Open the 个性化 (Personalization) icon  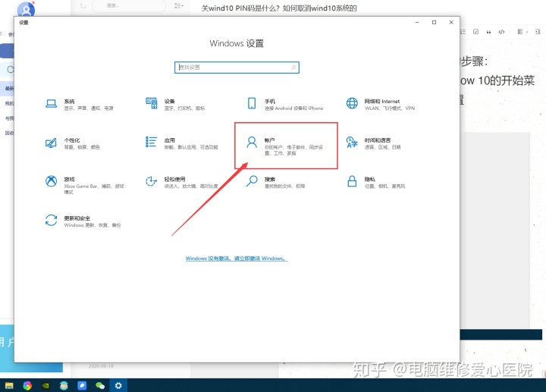(x=52, y=143)
